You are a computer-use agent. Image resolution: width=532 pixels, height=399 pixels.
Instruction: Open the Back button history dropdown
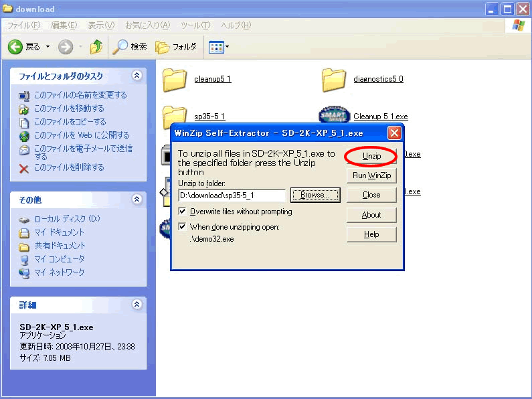(x=48, y=46)
